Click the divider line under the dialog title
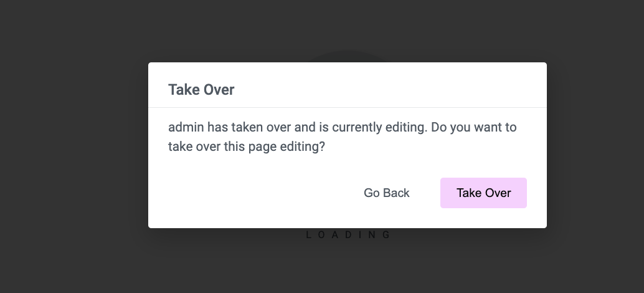 coord(348,107)
